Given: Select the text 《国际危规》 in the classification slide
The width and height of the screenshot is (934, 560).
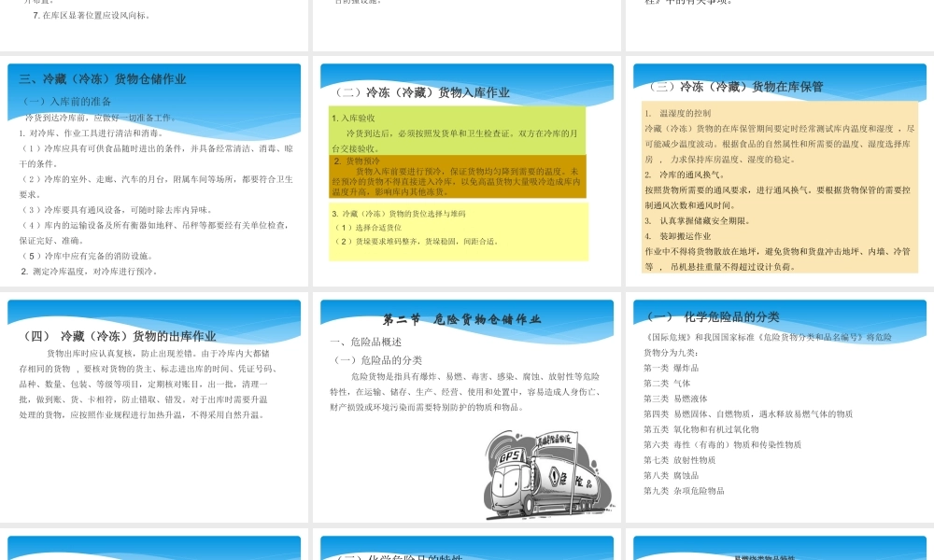Looking at the screenshot, I should click(x=667, y=338).
